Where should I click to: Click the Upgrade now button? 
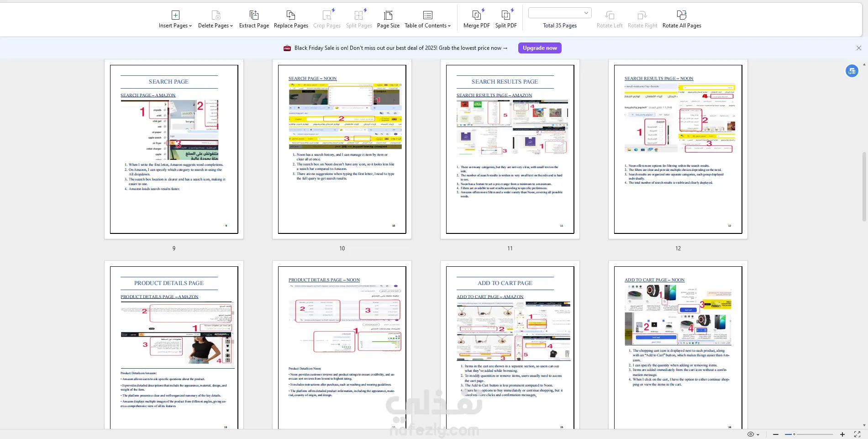pos(540,48)
